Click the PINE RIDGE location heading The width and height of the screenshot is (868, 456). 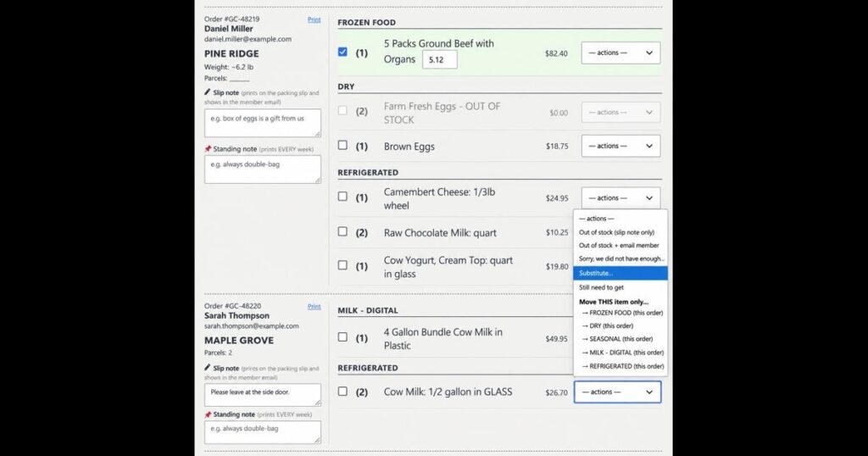(231, 53)
